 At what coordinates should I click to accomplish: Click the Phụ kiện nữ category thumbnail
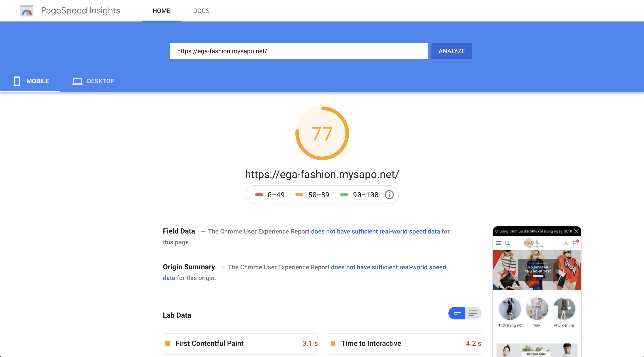click(564, 309)
